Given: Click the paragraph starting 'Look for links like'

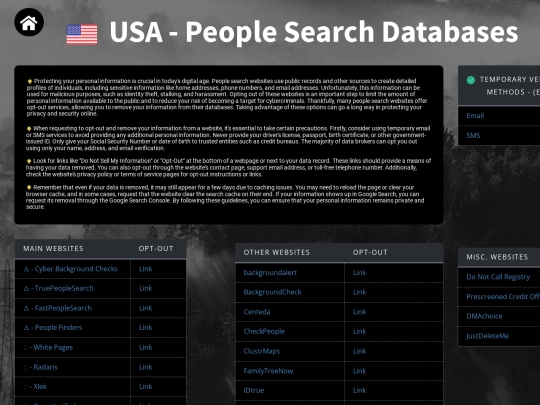Looking at the screenshot, I should [x=228, y=168].
